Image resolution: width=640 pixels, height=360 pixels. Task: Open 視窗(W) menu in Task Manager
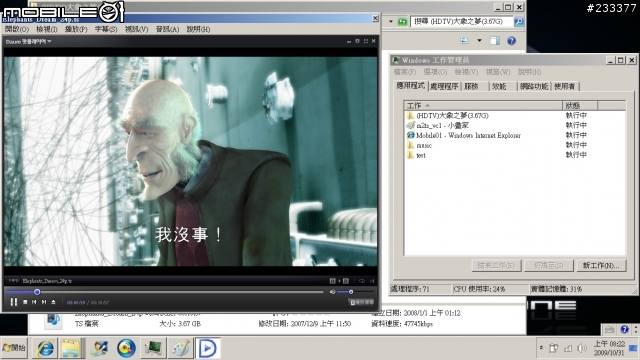click(x=498, y=72)
